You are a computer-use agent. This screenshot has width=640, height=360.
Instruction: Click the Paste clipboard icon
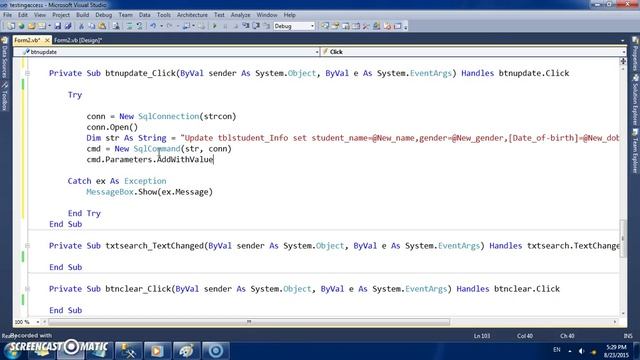[x=102, y=26]
